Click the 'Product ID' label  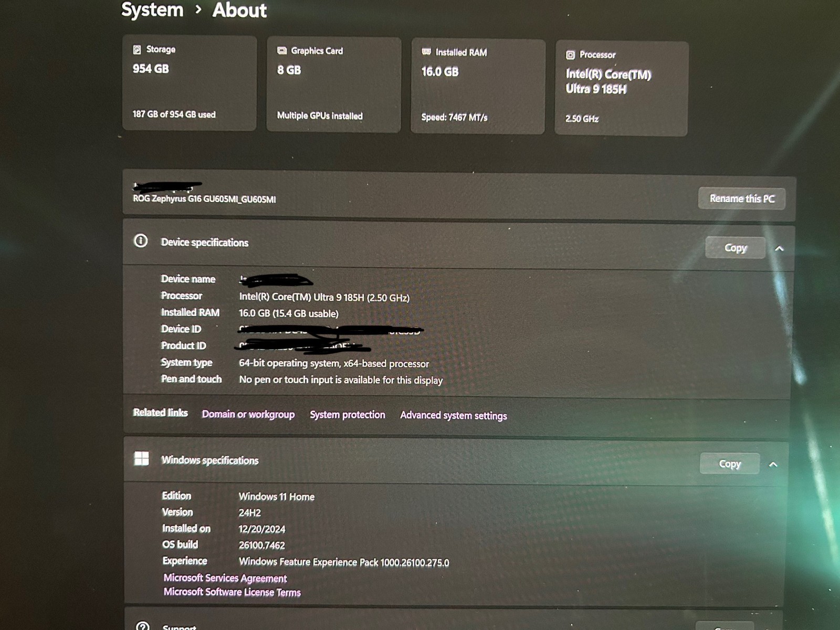(183, 345)
